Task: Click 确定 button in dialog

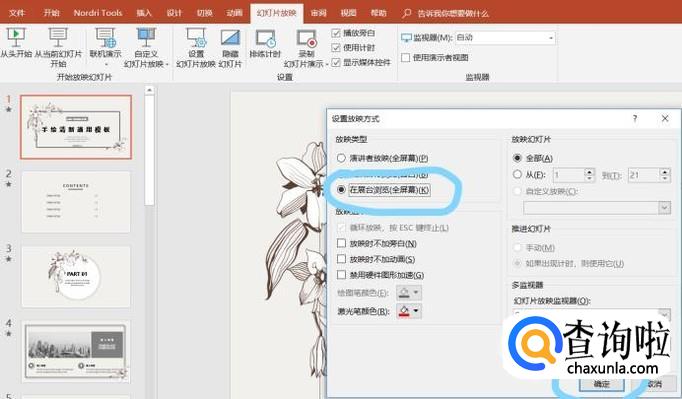Action: coord(602,384)
